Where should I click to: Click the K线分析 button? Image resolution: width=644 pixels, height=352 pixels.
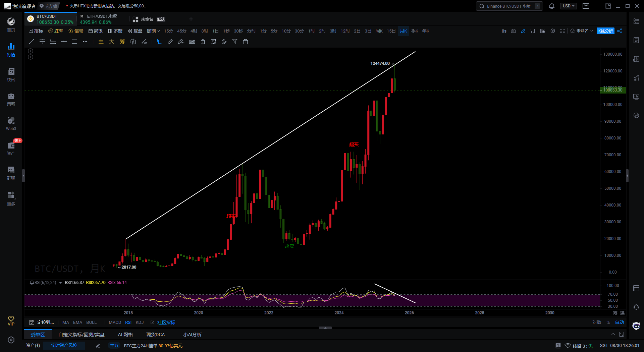[x=605, y=31]
